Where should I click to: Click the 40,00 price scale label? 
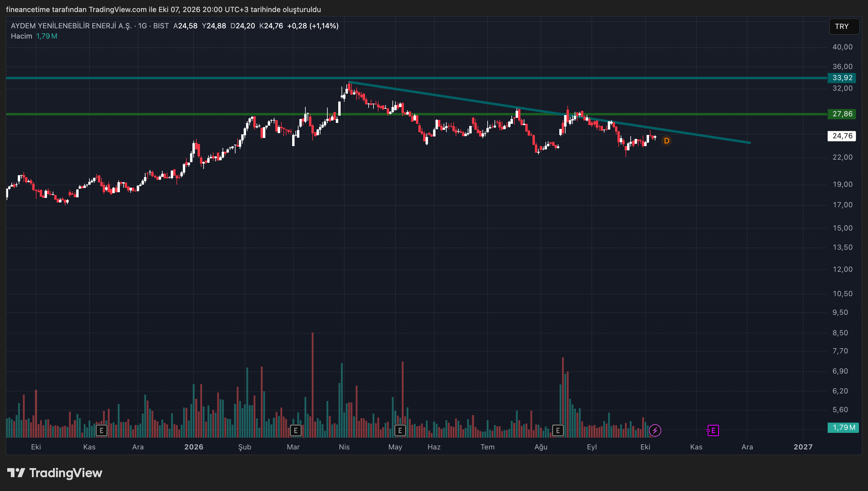click(x=842, y=47)
